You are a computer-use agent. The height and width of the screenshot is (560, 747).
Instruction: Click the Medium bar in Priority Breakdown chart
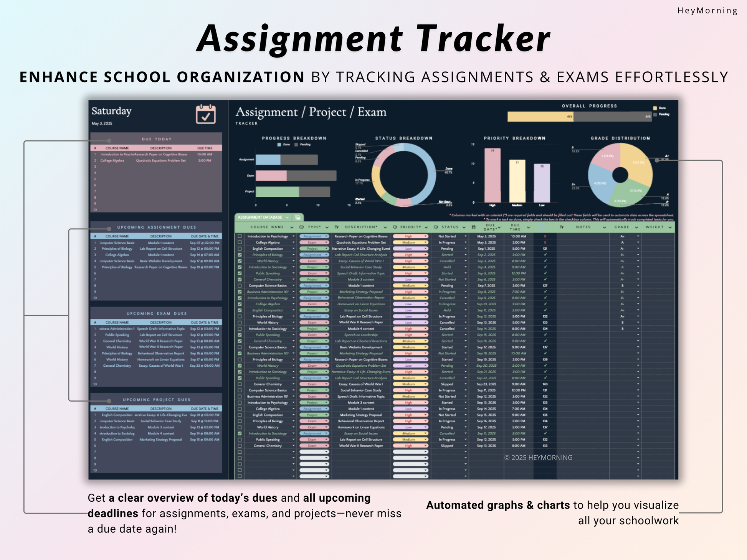point(517,181)
